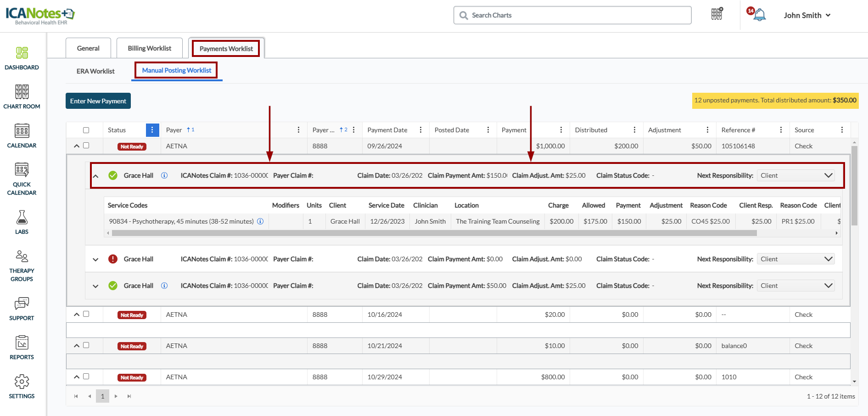The width and height of the screenshot is (868, 416).
Task: Expand the Grace Hall claim with error status
Action: point(95,259)
